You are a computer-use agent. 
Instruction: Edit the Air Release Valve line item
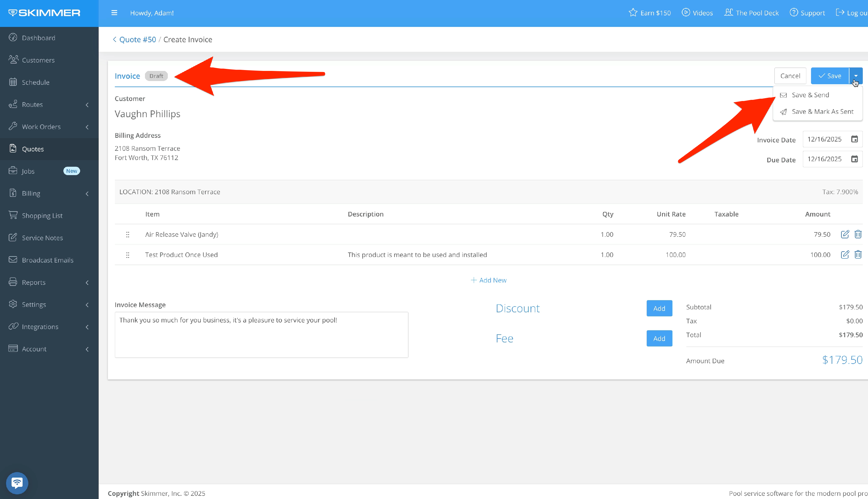coord(845,234)
